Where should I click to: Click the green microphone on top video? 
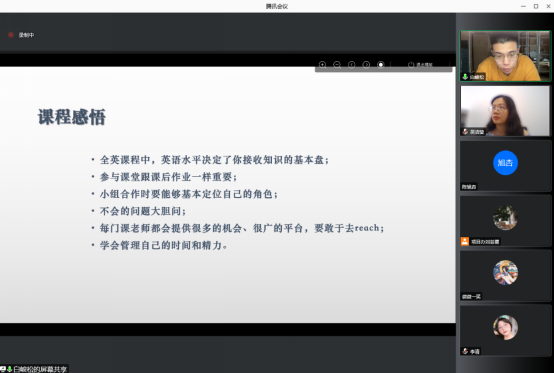pos(465,77)
